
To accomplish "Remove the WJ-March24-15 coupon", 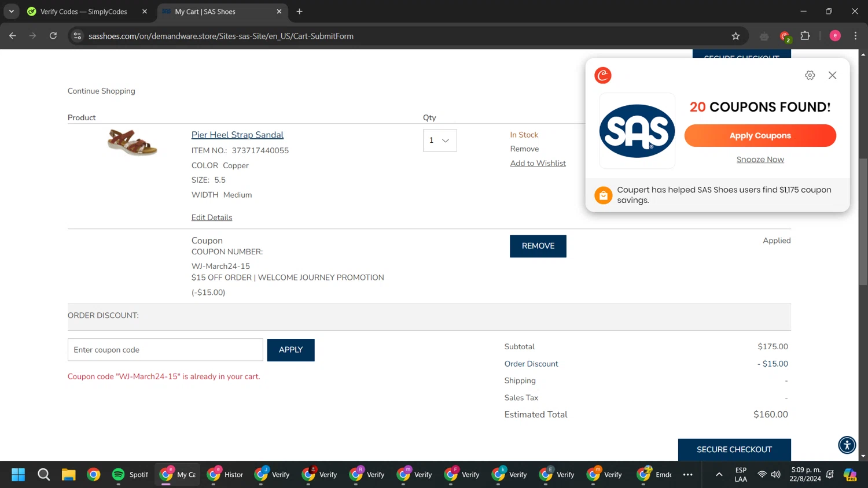I will pyautogui.click(x=538, y=246).
